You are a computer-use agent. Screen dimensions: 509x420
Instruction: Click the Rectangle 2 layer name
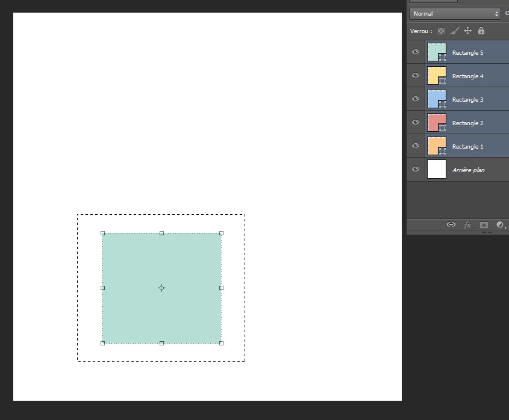click(468, 123)
